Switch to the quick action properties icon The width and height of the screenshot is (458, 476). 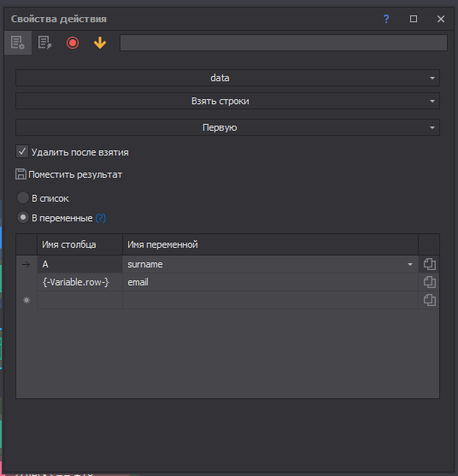click(x=45, y=43)
